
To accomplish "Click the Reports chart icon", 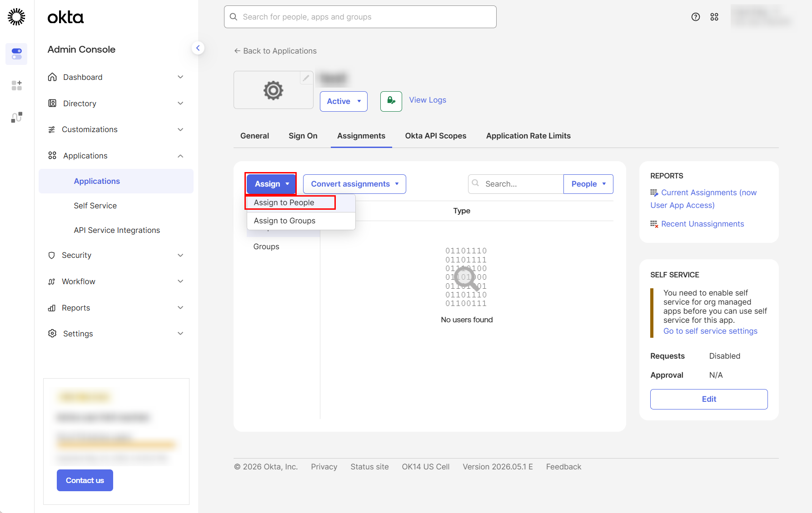I will 52,308.
